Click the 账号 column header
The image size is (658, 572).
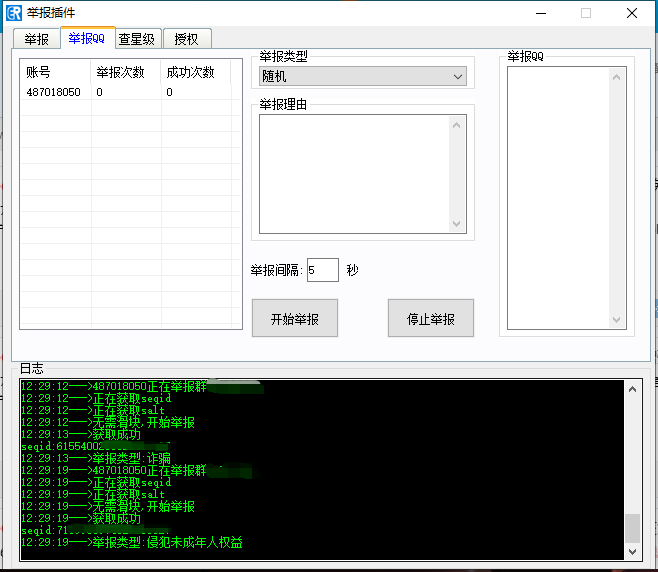55,72
